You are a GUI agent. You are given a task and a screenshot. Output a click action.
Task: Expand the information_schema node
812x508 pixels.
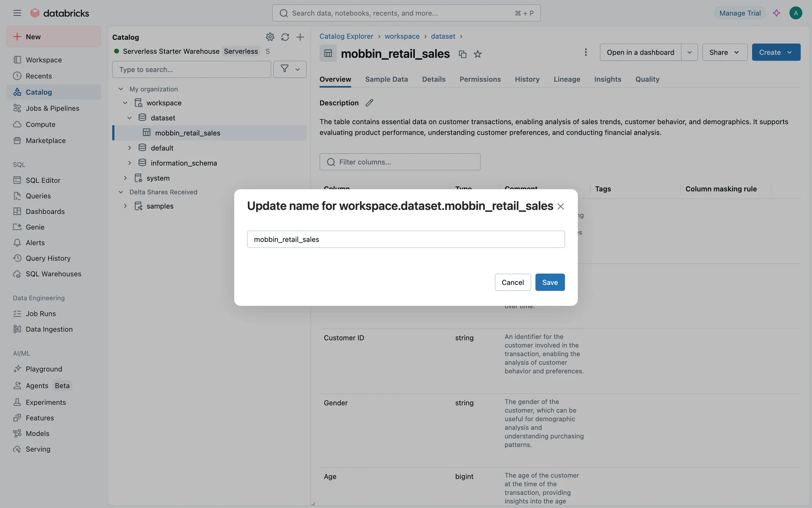[129, 163]
